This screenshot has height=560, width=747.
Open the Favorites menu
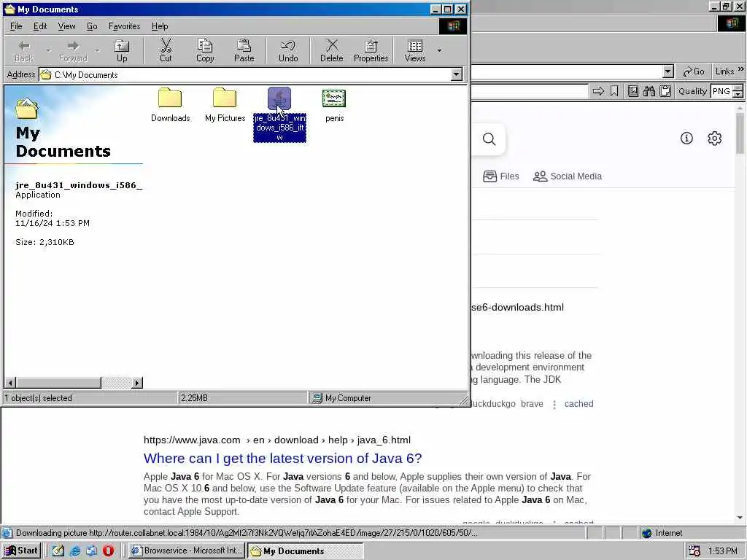click(124, 26)
